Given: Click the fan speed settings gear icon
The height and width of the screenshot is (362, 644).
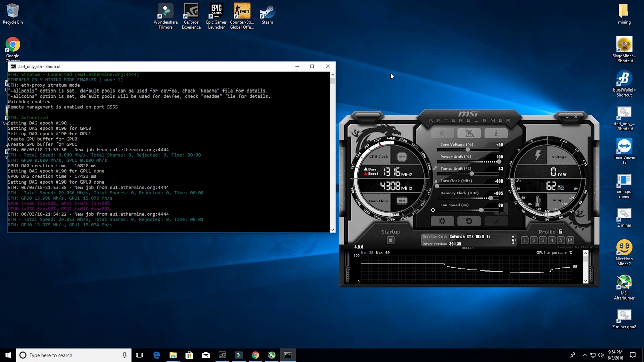Looking at the screenshot, I should pos(433,210).
